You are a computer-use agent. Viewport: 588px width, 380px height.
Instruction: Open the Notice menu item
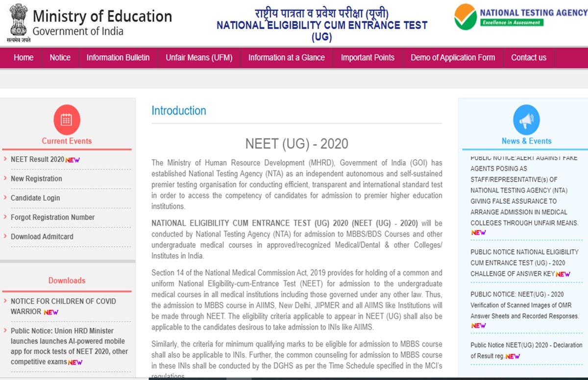(60, 57)
